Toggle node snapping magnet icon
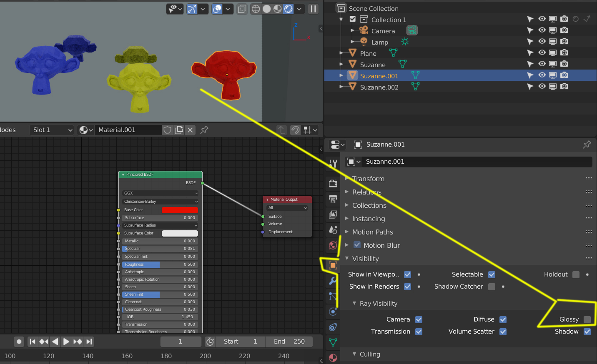597x364 pixels. (295, 130)
